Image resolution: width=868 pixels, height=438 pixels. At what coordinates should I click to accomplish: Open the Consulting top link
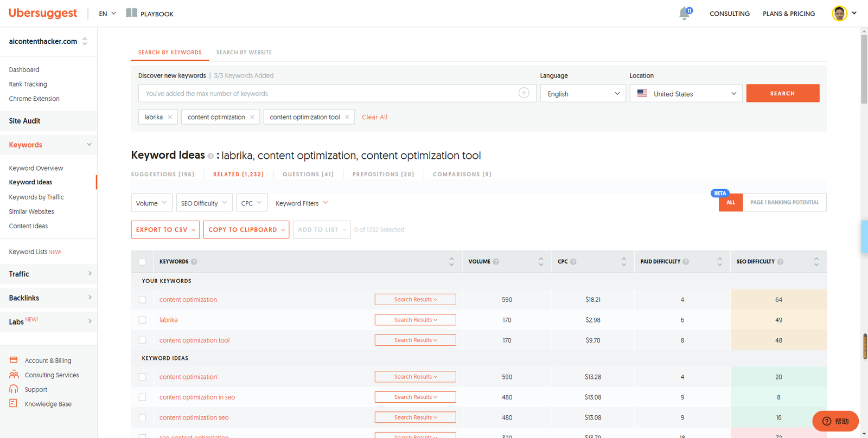(730, 14)
